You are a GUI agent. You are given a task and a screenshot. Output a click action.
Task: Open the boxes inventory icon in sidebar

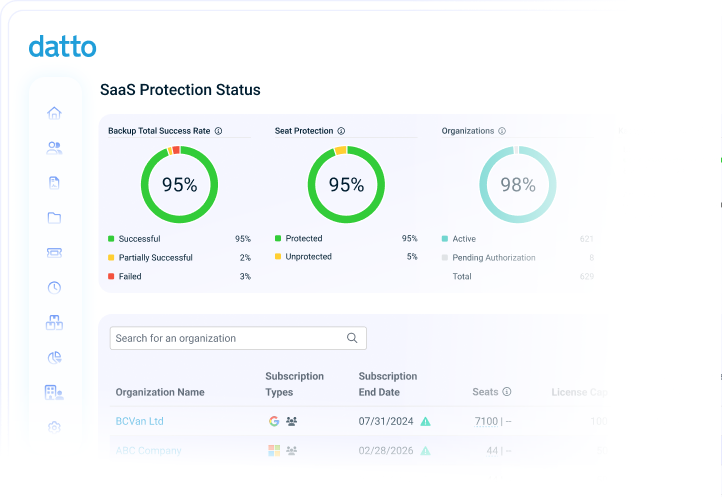(54, 322)
